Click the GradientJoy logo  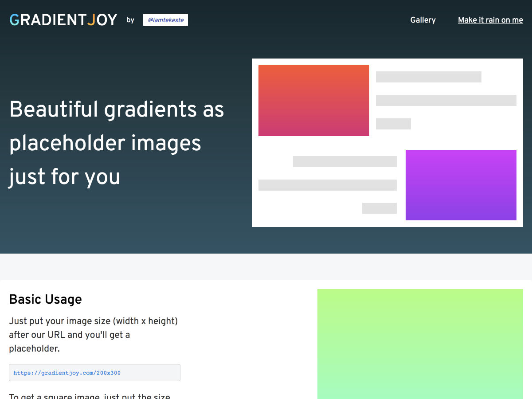tap(63, 20)
